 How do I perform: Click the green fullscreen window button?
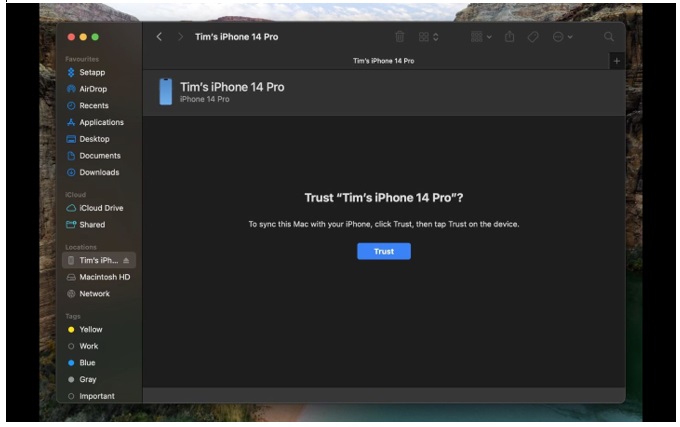(x=95, y=37)
